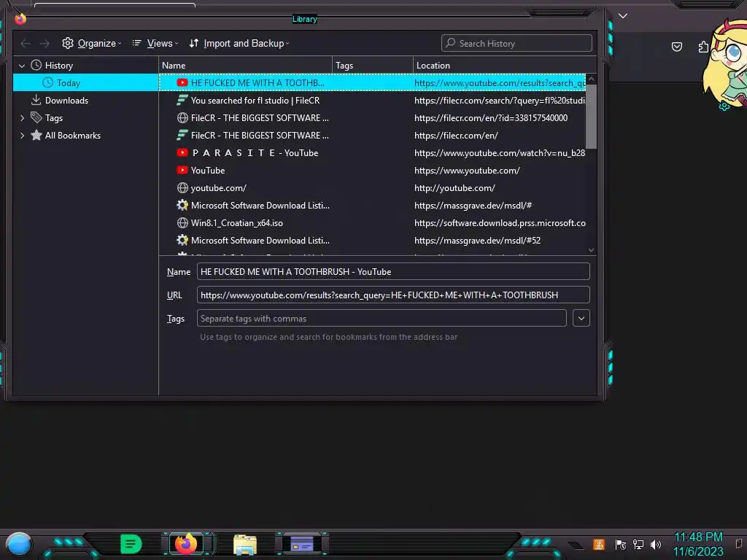Click into the Name field
This screenshot has height=560, width=747.
pos(393,271)
